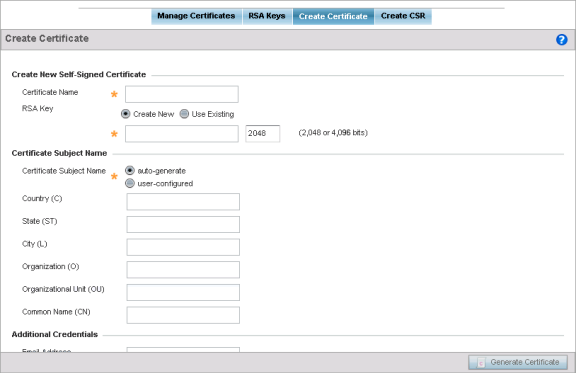Open the RSA Keys tab
The image size is (576, 373).
[x=267, y=16]
